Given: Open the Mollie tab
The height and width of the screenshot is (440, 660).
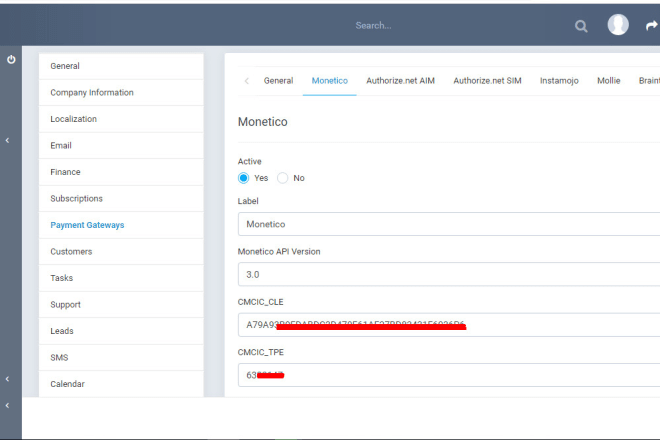Looking at the screenshot, I should pyautogui.click(x=609, y=80).
